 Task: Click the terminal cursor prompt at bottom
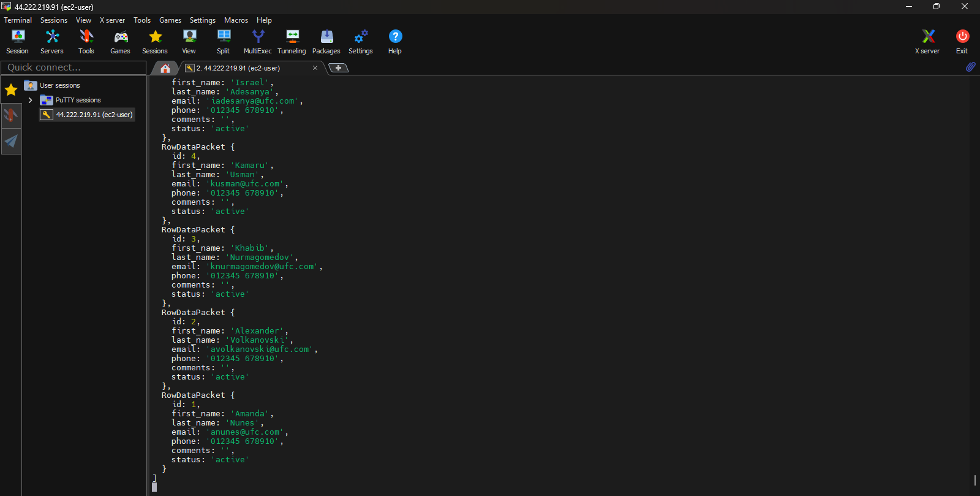point(154,487)
